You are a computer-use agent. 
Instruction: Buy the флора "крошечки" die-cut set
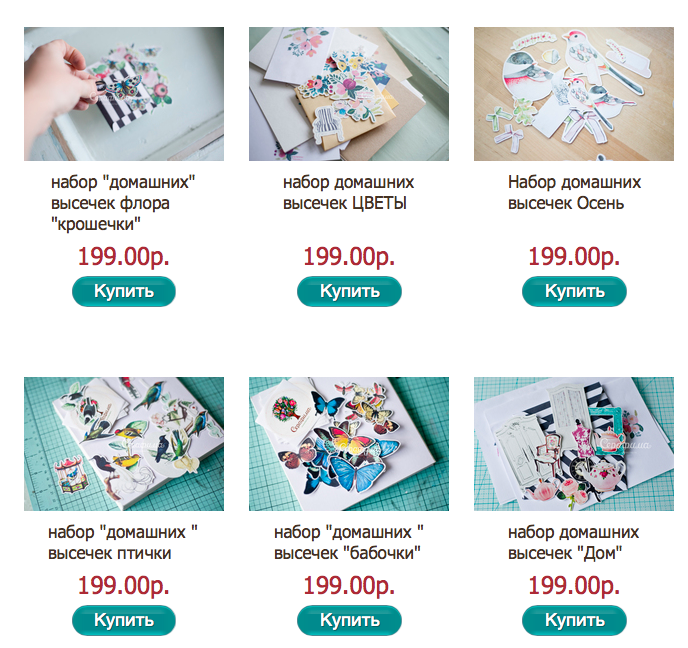[x=124, y=291]
